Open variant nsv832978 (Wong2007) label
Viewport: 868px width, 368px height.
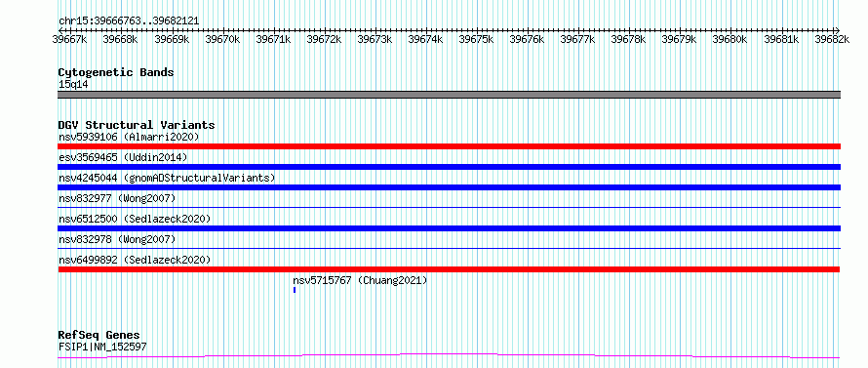coord(117,239)
